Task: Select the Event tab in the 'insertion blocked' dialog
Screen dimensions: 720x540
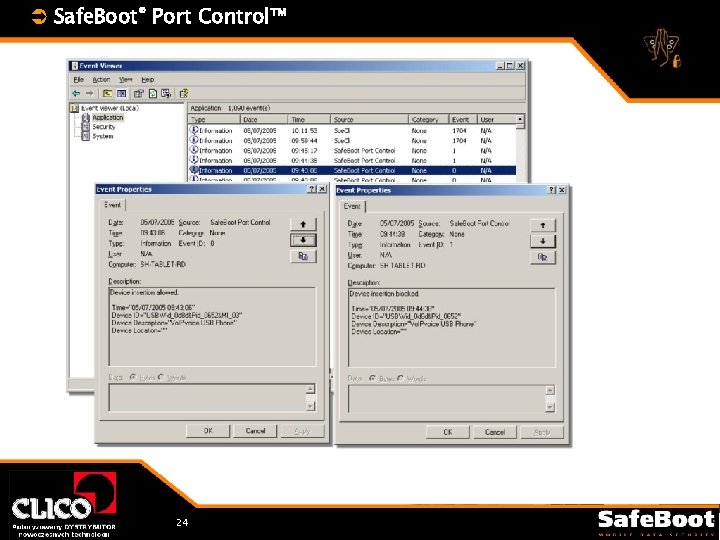Action: point(352,206)
